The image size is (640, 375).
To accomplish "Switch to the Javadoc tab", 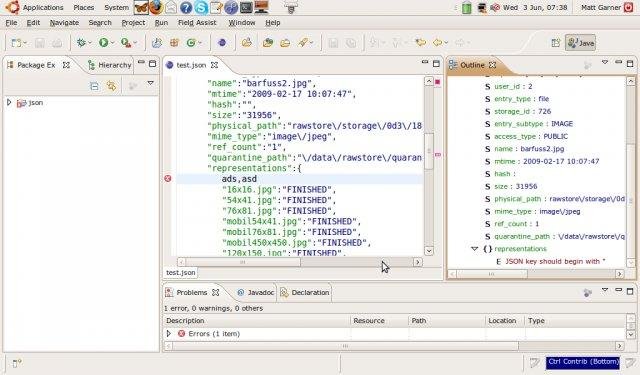I will (x=256, y=293).
